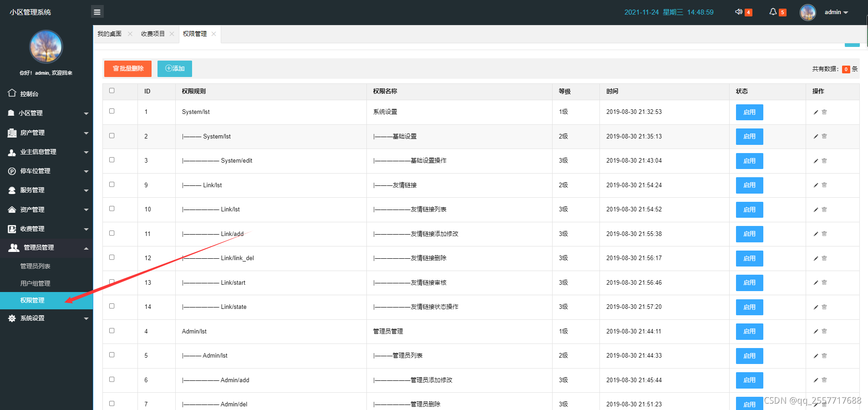The width and height of the screenshot is (868, 410).
Task: Switch to 我的桌面 tab
Action: click(x=110, y=34)
